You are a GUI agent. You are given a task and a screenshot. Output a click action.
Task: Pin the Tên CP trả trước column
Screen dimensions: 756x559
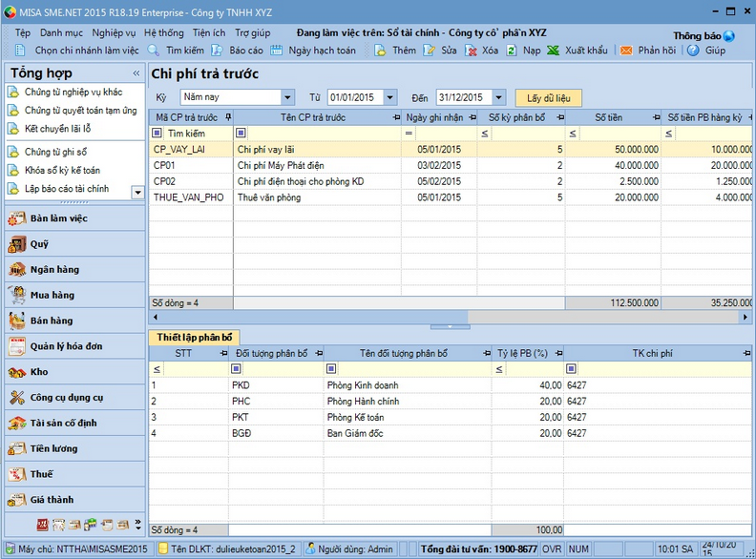pyautogui.click(x=396, y=117)
